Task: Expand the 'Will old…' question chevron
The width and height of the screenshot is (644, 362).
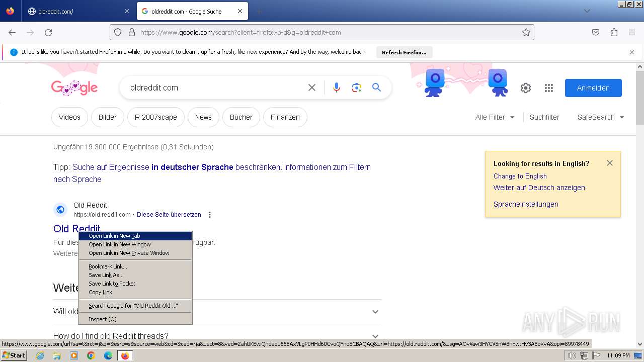Action: (x=375, y=312)
